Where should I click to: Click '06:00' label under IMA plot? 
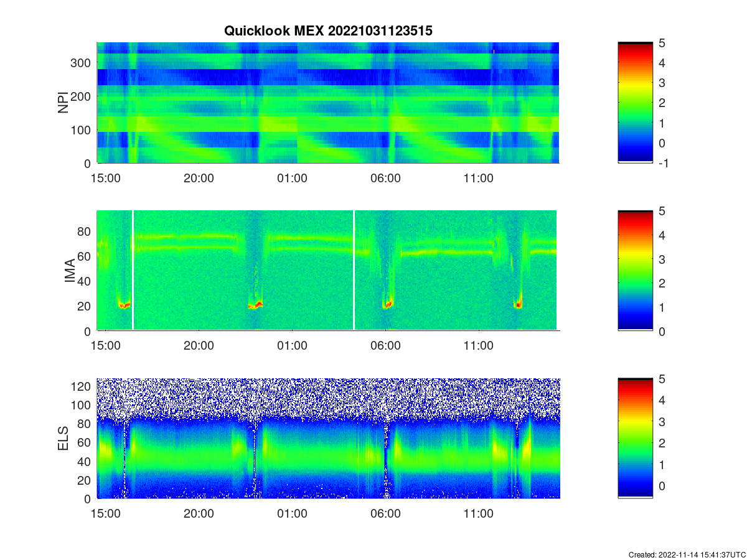tap(385, 346)
